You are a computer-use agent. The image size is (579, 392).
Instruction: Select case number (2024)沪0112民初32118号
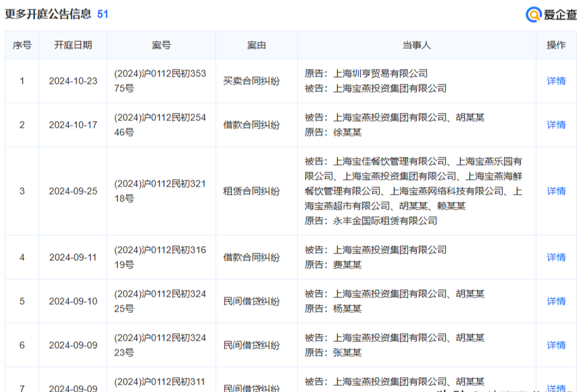pos(160,191)
